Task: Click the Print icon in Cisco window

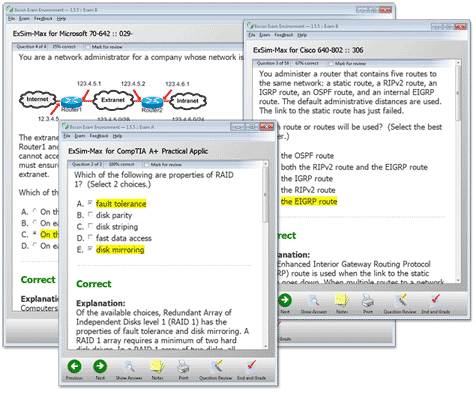Action: pyautogui.click(x=368, y=300)
